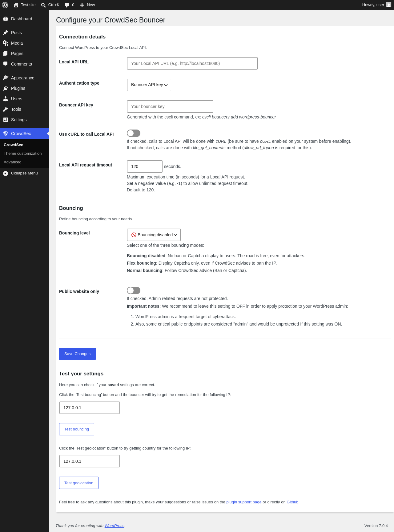The height and width of the screenshot is (532, 394).
Task: Open Theme customization submenu
Action: pyautogui.click(x=23, y=154)
